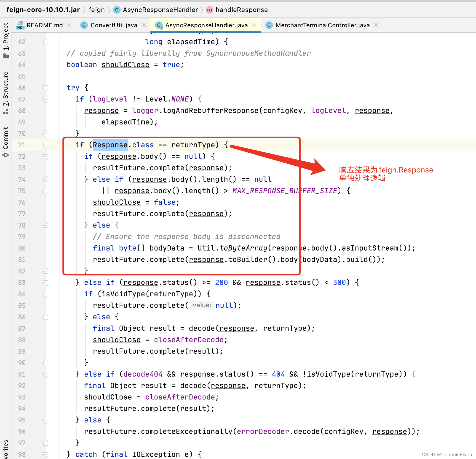Click line number 83 in gutter
Screen dimensions: 476x459
coord(22,282)
